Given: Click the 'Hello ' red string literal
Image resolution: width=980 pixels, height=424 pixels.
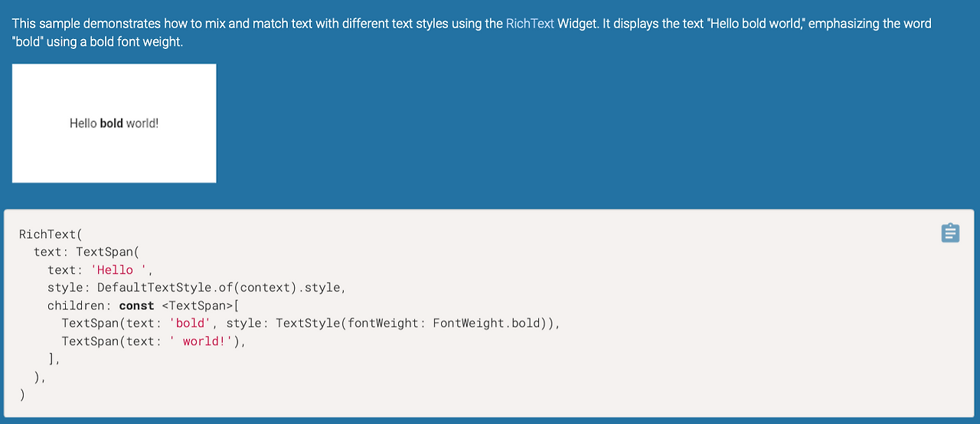Looking at the screenshot, I should pyautogui.click(x=122, y=269).
